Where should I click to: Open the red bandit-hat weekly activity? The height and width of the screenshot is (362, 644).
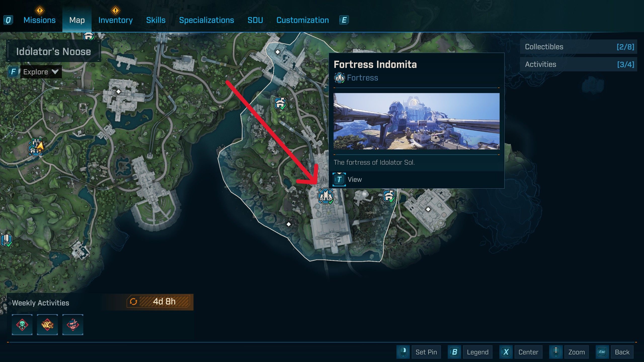(x=73, y=325)
